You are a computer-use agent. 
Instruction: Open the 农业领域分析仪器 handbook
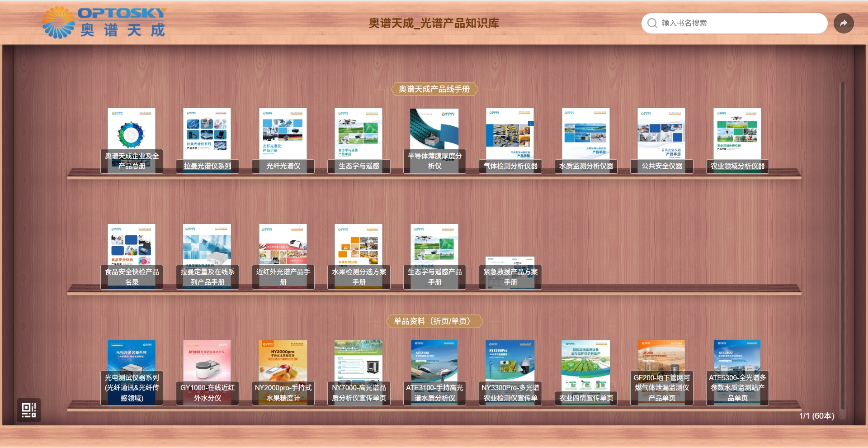(737, 140)
